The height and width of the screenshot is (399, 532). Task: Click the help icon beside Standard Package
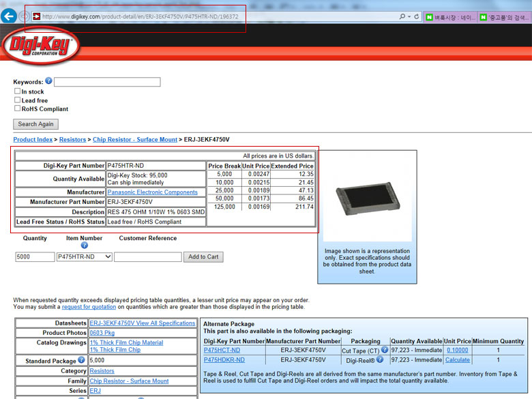(x=81, y=359)
